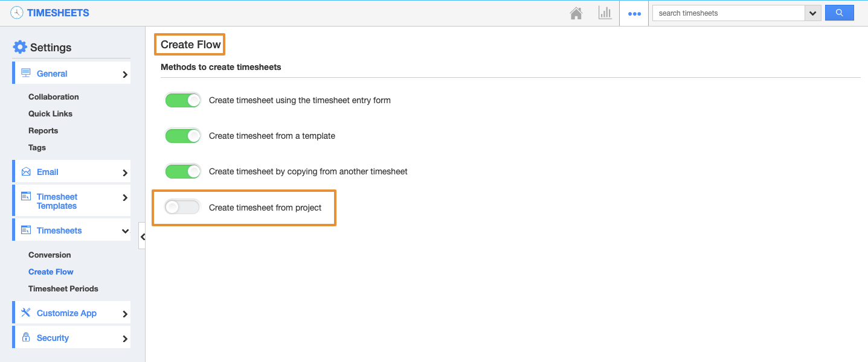
Task: Click the Email envelope icon
Action: [26, 172]
